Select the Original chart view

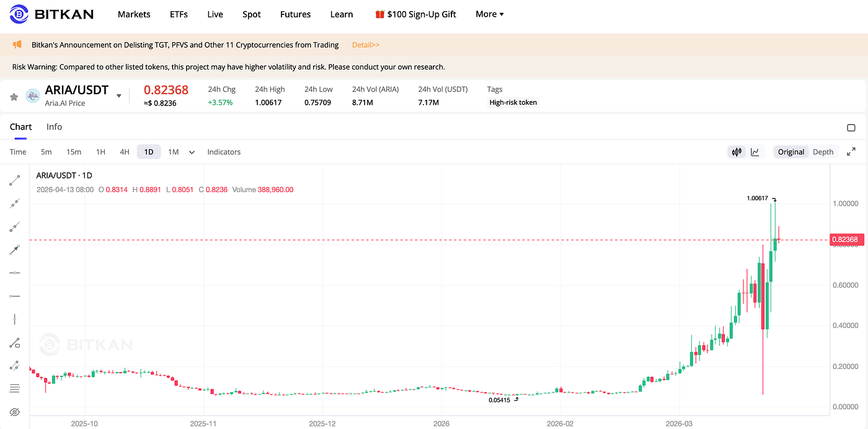click(791, 152)
